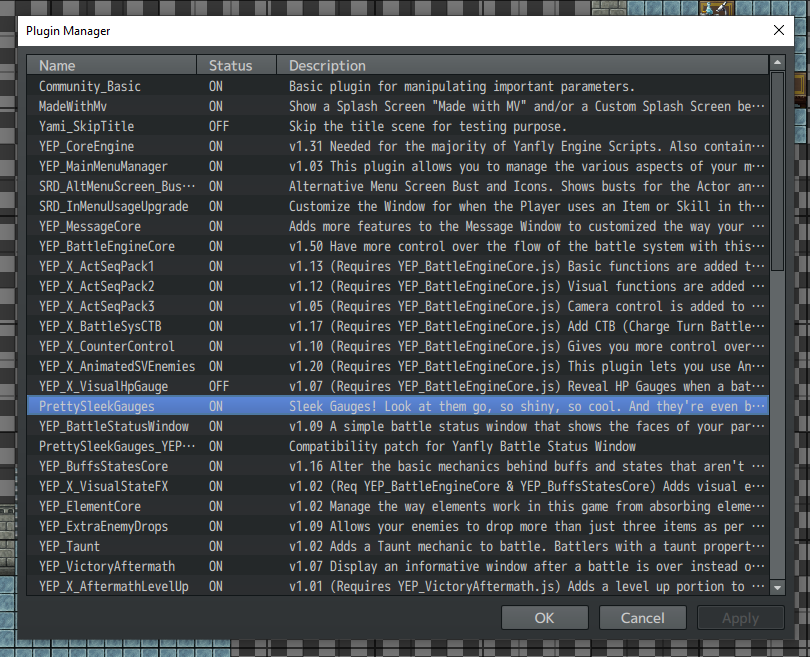Click the vertical scrollbar thumb
This screenshot has height=657, width=810.
(777, 171)
